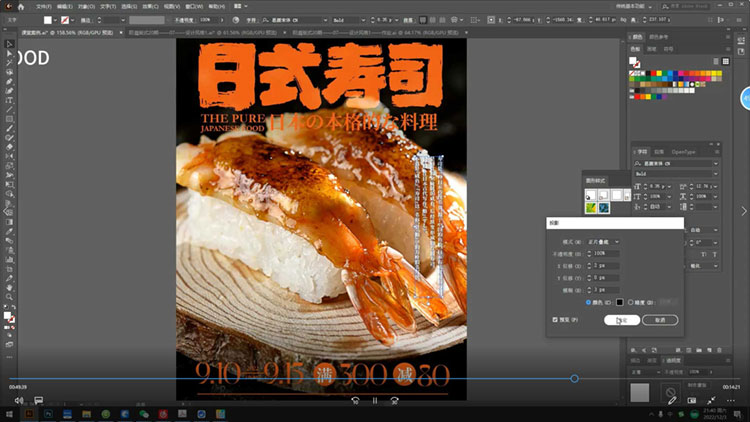Click the Home icon in top bar
Screen dimensions: 750x422
pos(20,6)
